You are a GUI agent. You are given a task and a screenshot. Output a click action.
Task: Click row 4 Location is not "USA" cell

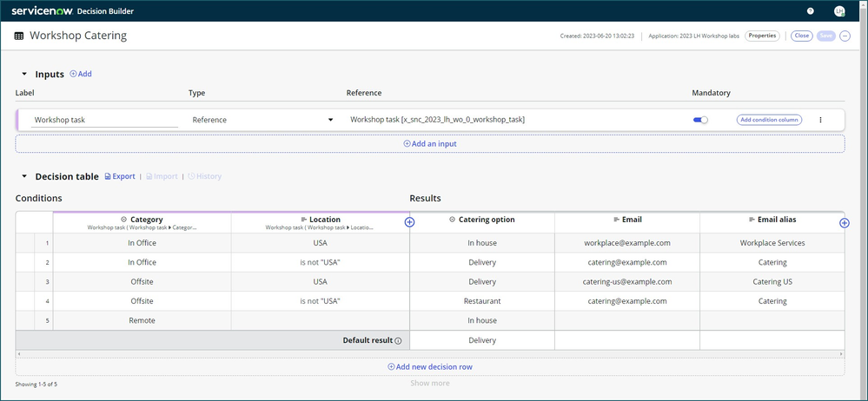(x=321, y=301)
